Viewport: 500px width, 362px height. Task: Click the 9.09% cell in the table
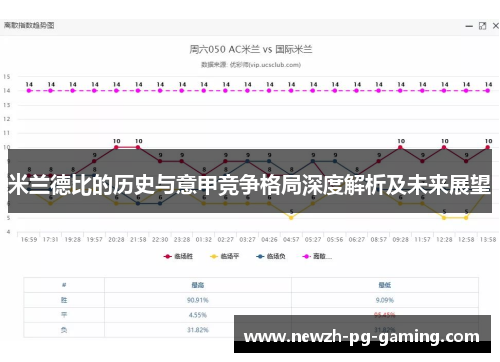tap(385, 300)
